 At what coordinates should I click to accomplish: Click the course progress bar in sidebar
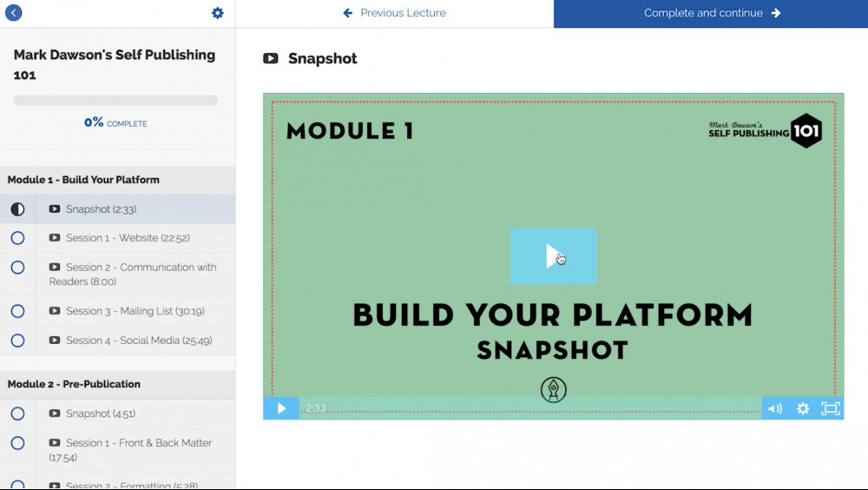click(115, 100)
